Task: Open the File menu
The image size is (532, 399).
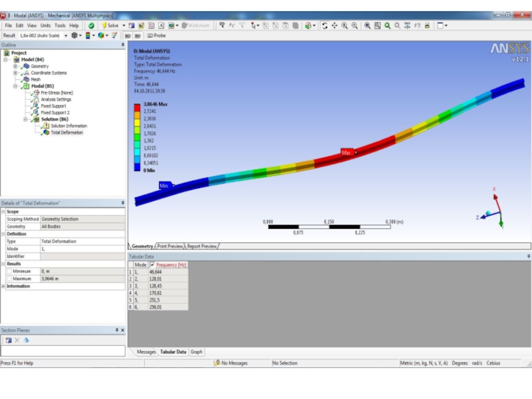Action: (9, 25)
